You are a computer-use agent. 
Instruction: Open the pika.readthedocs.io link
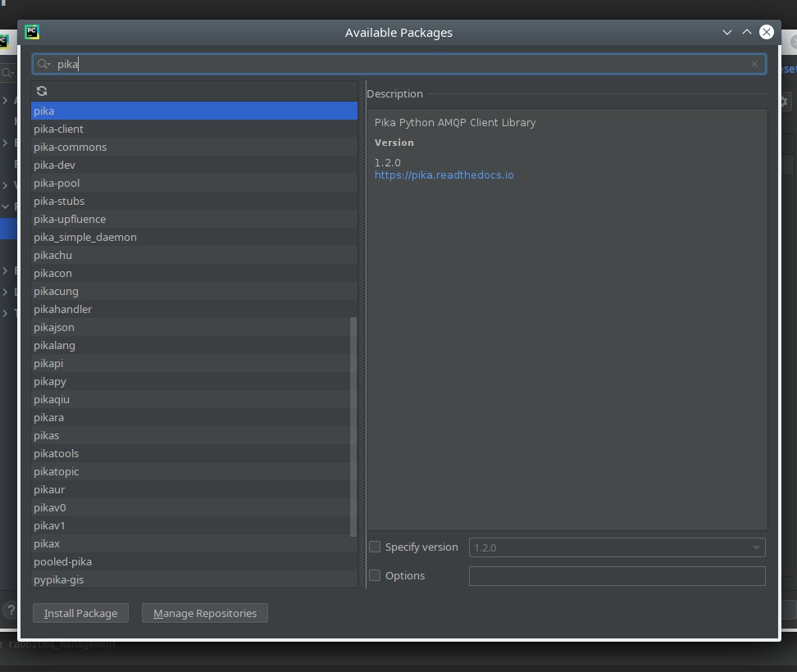click(x=444, y=175)
